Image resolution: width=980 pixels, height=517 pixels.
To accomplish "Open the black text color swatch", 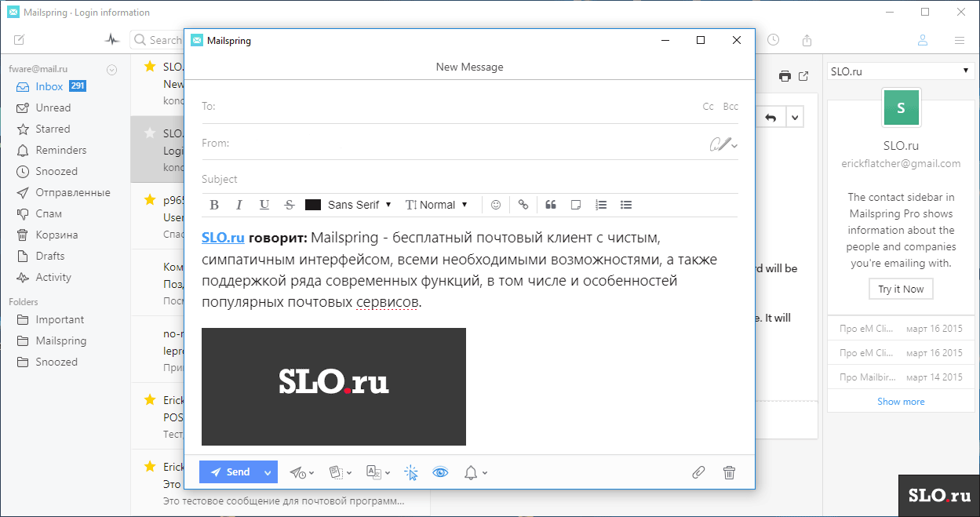I will point(313,205).
